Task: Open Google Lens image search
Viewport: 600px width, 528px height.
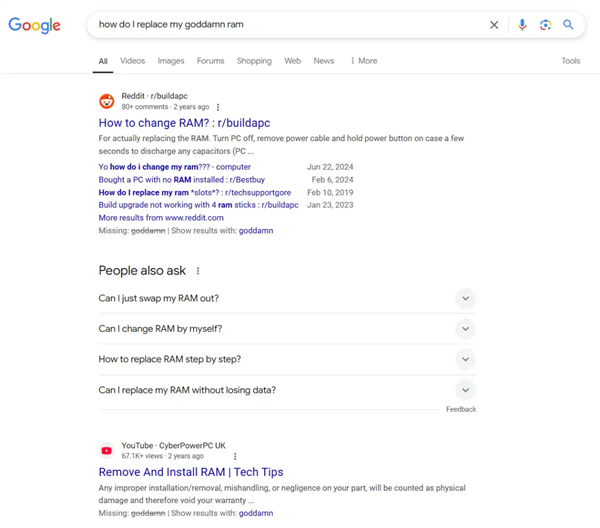Action: click(x=545, y=25)
